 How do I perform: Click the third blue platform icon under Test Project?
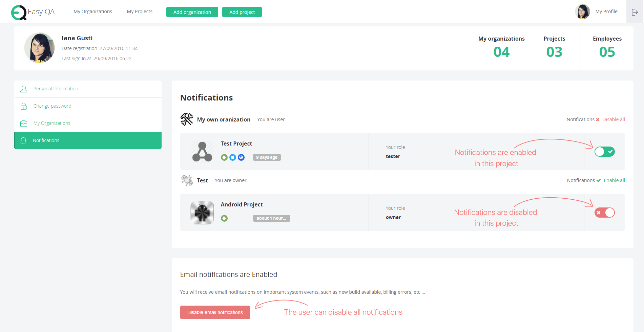tap(241, 157)
